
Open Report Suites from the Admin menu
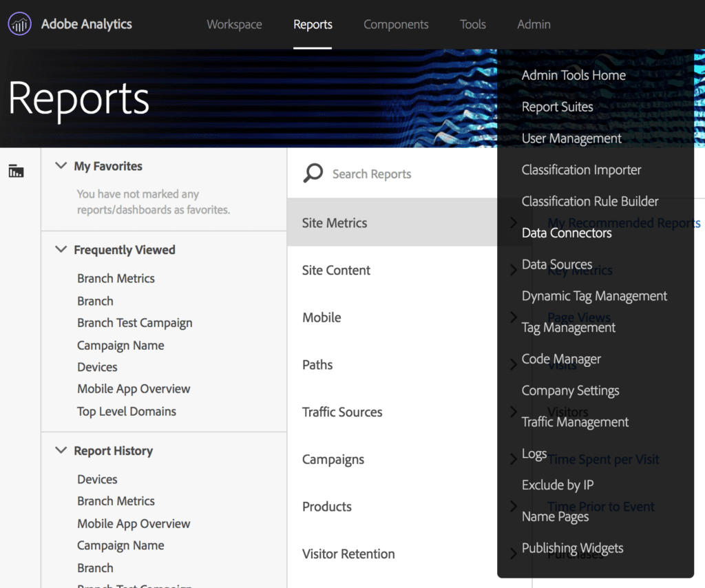[558, 107]
